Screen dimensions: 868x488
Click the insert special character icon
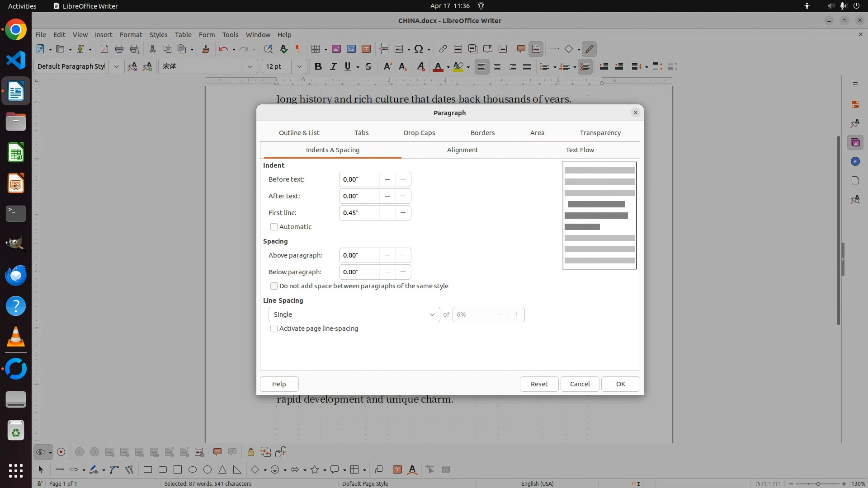(x=419, y=49)
